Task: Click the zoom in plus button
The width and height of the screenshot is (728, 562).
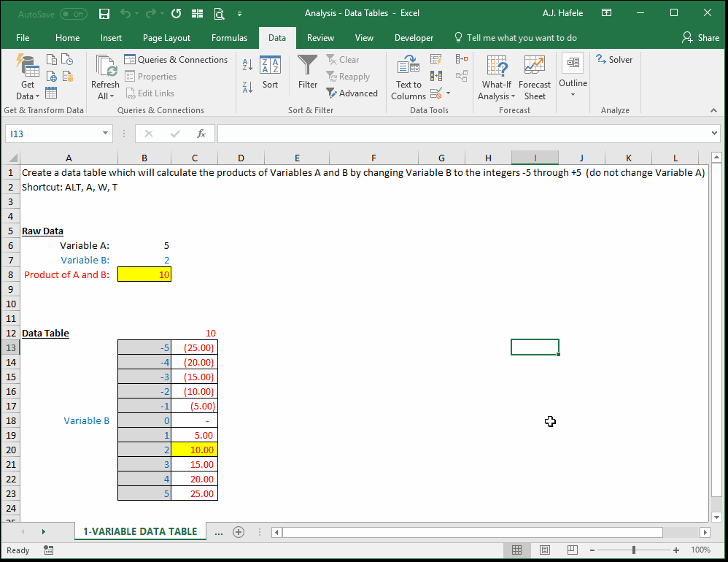Action: point(676,550)
